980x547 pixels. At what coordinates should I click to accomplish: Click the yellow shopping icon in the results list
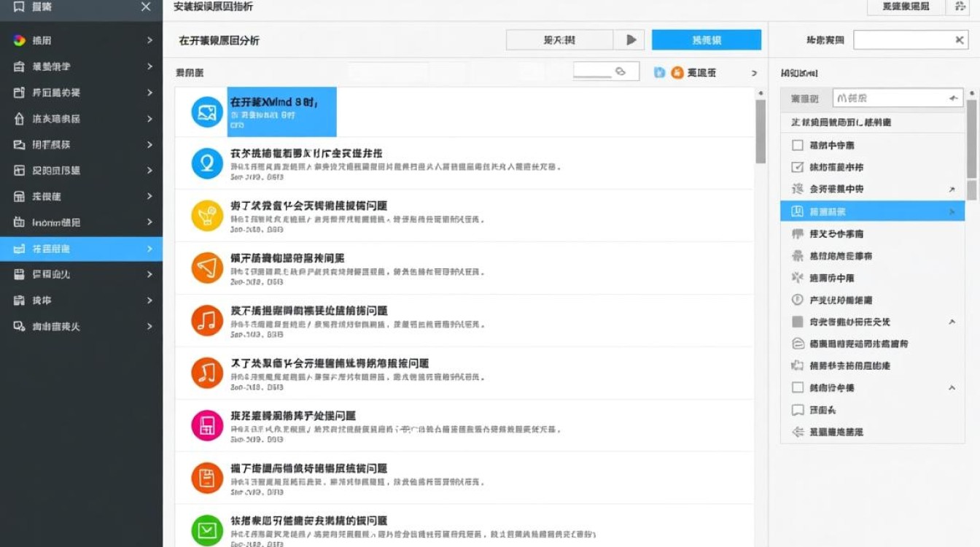click(x=206, y=216)
